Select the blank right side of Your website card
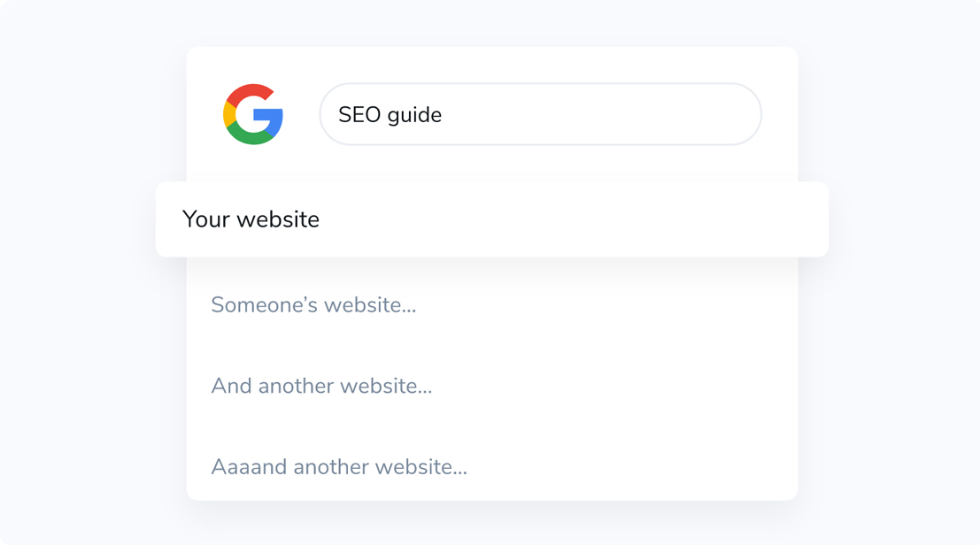The height and width of the screenshot is (545, 980). (625, 219)
